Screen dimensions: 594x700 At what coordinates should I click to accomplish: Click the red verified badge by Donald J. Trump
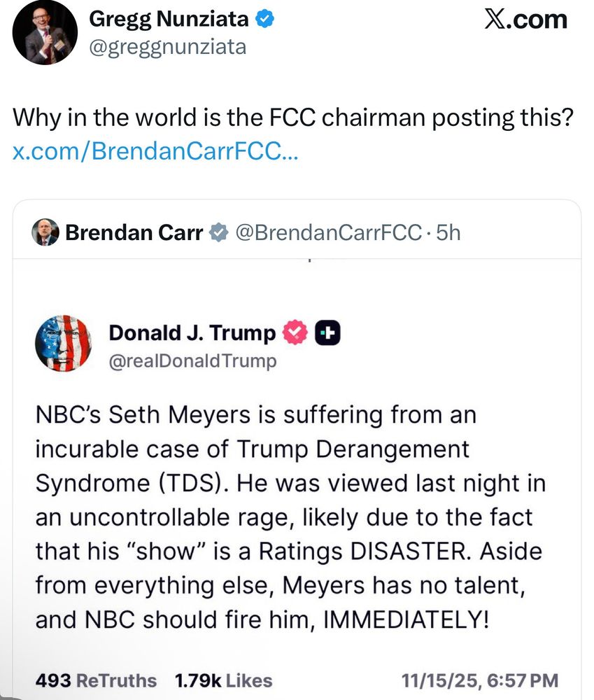[x=295, y=334]
